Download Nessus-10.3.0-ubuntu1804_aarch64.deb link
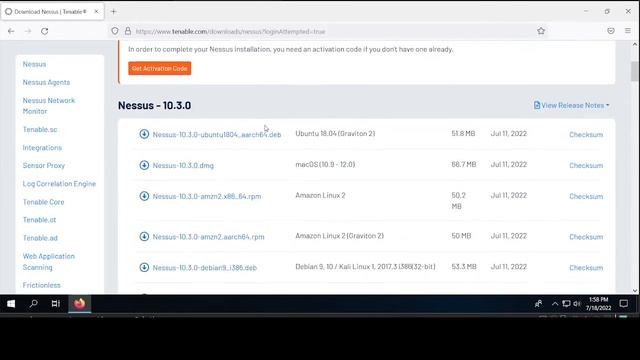Screen dimensions: 640x360 coord(217,134)
